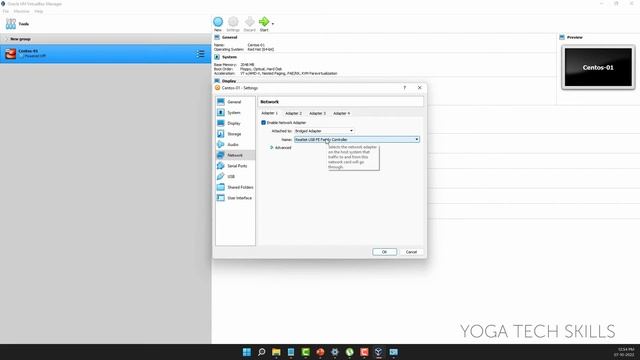
Task: Open the General settings category
Action: coord(235,102)
